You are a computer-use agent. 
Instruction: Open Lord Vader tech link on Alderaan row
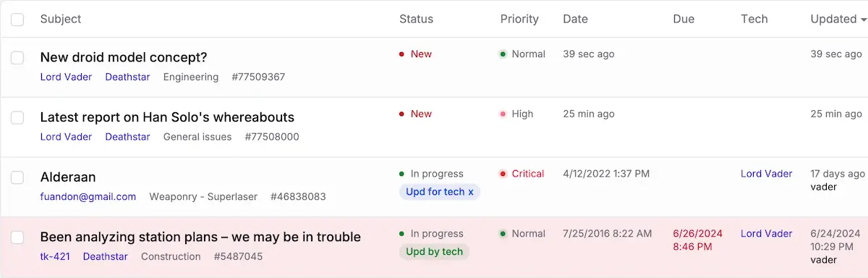click(x=767, y=174)
